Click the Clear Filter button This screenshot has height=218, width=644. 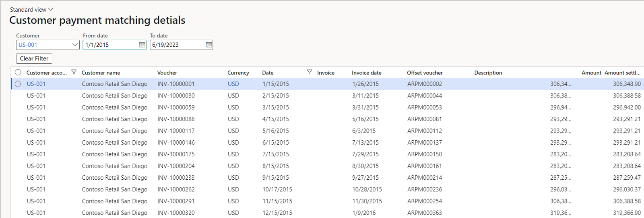click(34, 58)
